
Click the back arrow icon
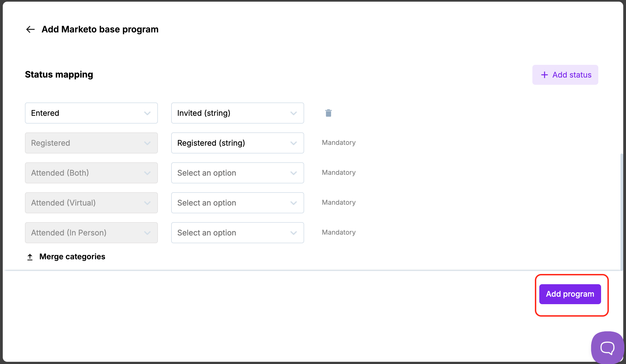pyautogui.click(x=30, y=29)
